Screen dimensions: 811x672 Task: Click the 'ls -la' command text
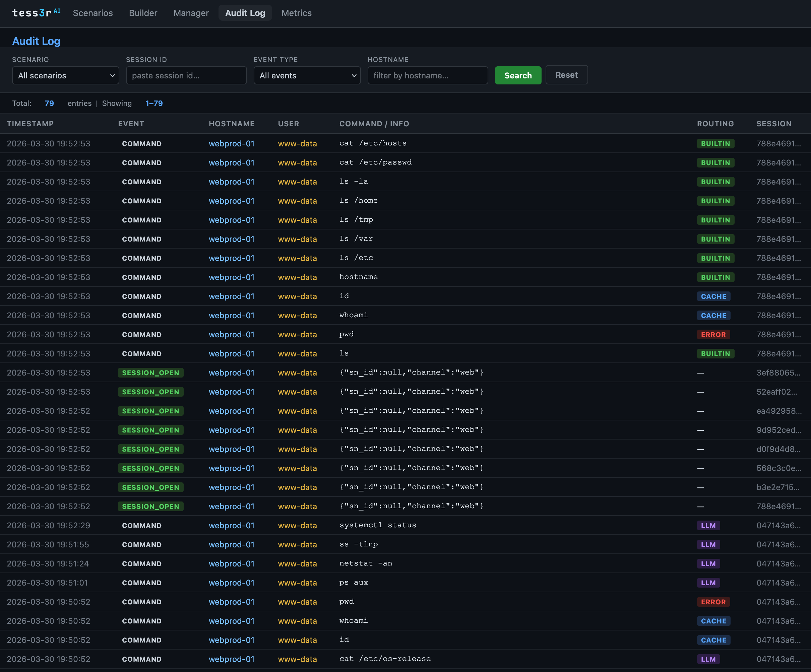[x=354, y=182]
